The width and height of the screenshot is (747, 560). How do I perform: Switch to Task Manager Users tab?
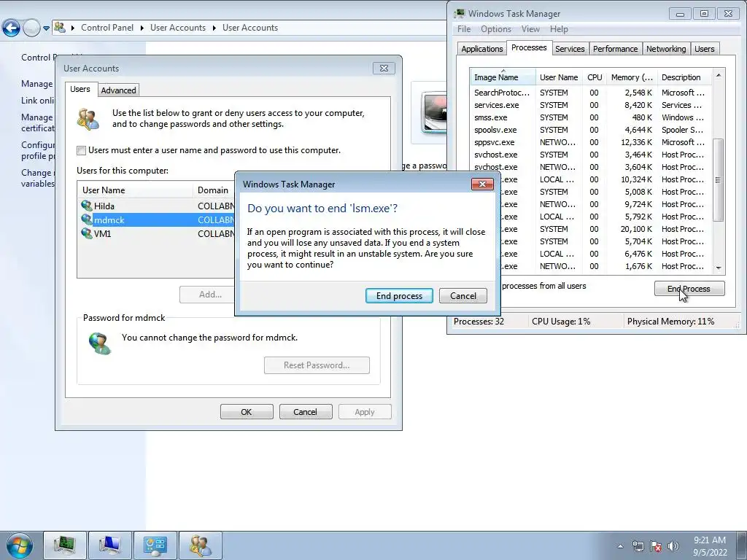(704, 49)
